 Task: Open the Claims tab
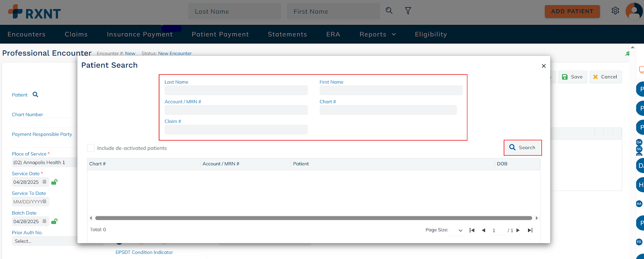(x=76, y=35)
